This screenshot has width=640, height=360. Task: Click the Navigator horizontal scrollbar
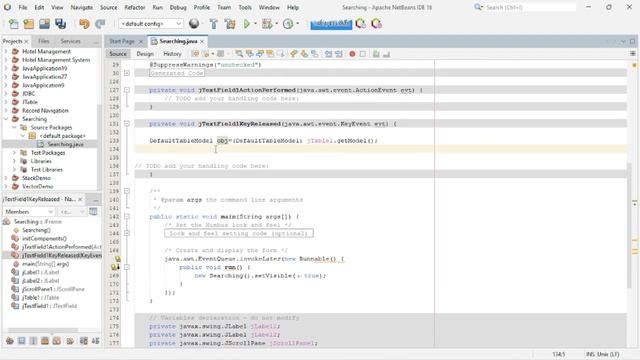pyautogui.click(x=43, y=330)
